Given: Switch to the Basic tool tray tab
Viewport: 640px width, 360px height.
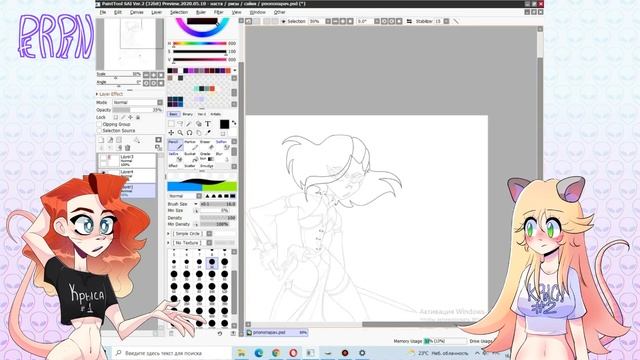Looking at the screenshot, I should point(173,114).
